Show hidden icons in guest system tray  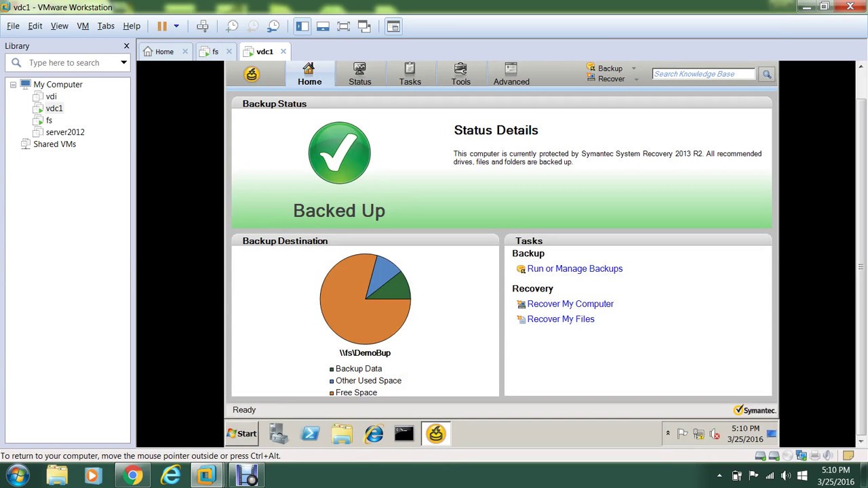pyautogui.click(x=667, y=434)
